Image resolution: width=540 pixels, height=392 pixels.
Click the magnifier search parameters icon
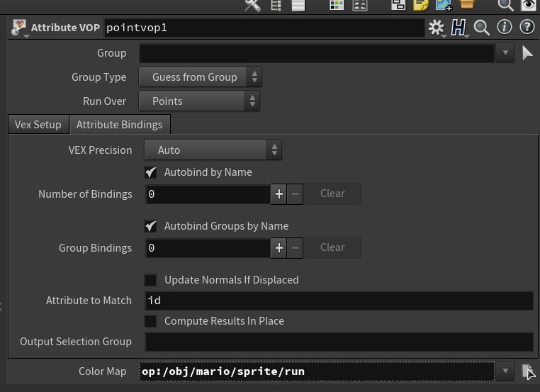[x=481, y=28]
